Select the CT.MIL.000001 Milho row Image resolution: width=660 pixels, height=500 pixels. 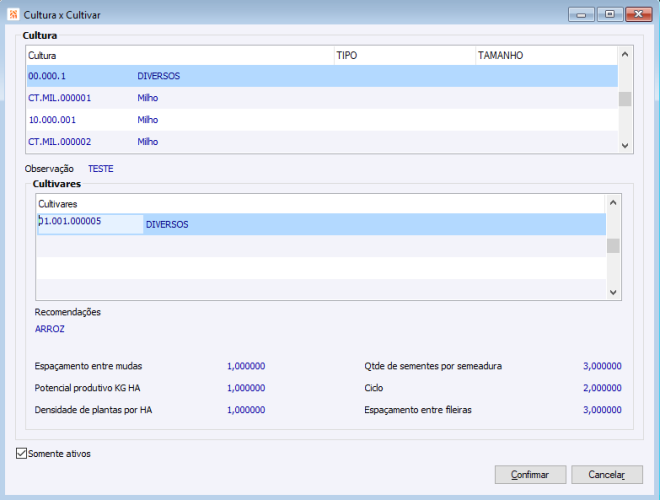pos(322,98)
